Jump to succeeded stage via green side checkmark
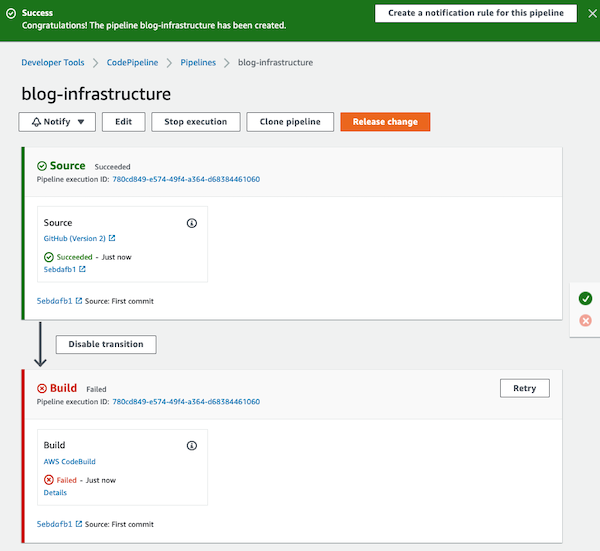The image size is (600, 551). tap(585, 298)
